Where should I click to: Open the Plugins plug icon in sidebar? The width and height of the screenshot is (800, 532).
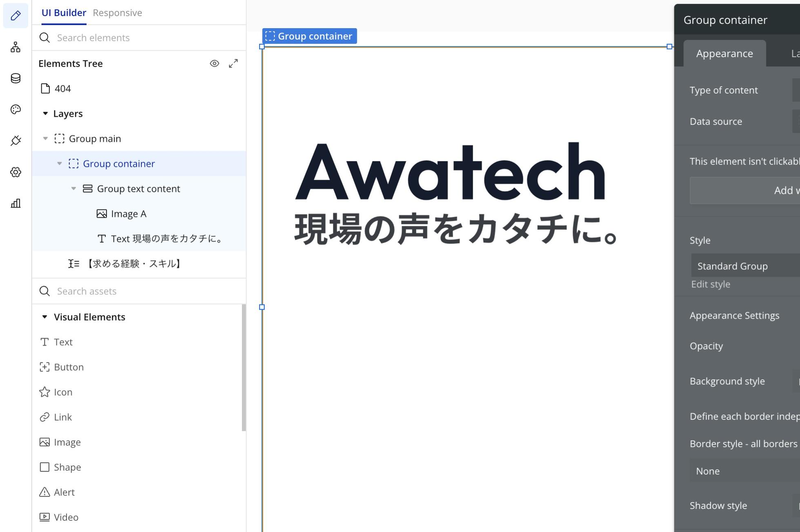click(x=16, y=141)
